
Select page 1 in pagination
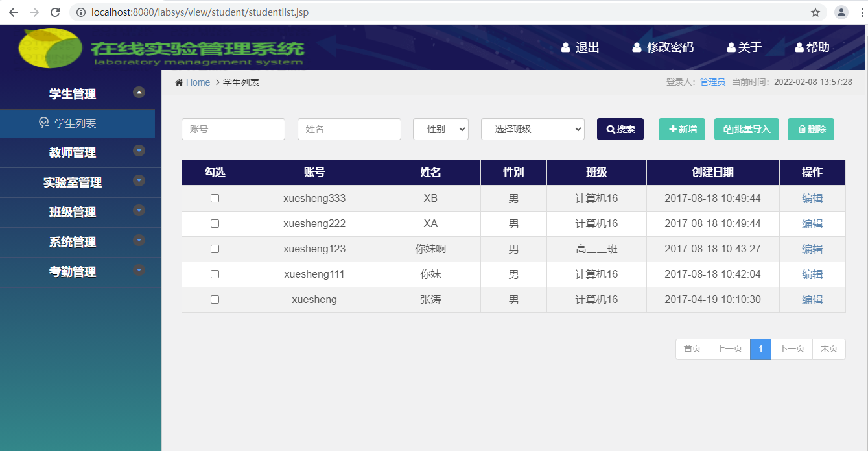coord(760,349)
